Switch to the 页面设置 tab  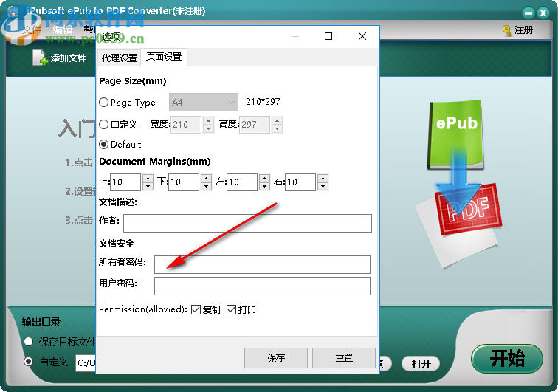tap(164, 57)
